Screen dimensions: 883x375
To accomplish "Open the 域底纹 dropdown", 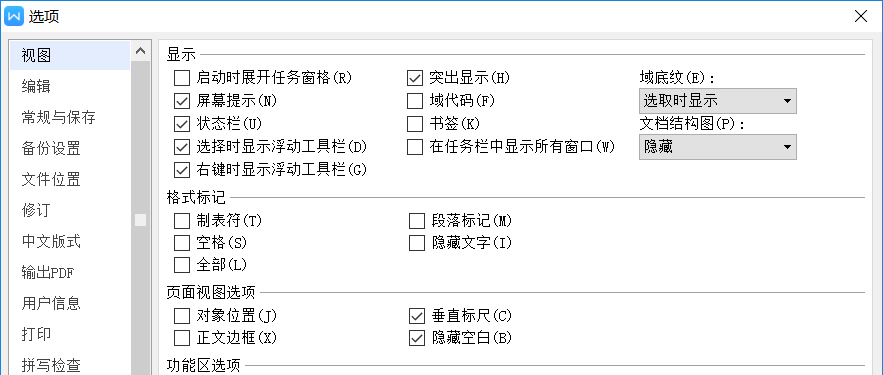I will pyautogui.click(x=718, y=101).
